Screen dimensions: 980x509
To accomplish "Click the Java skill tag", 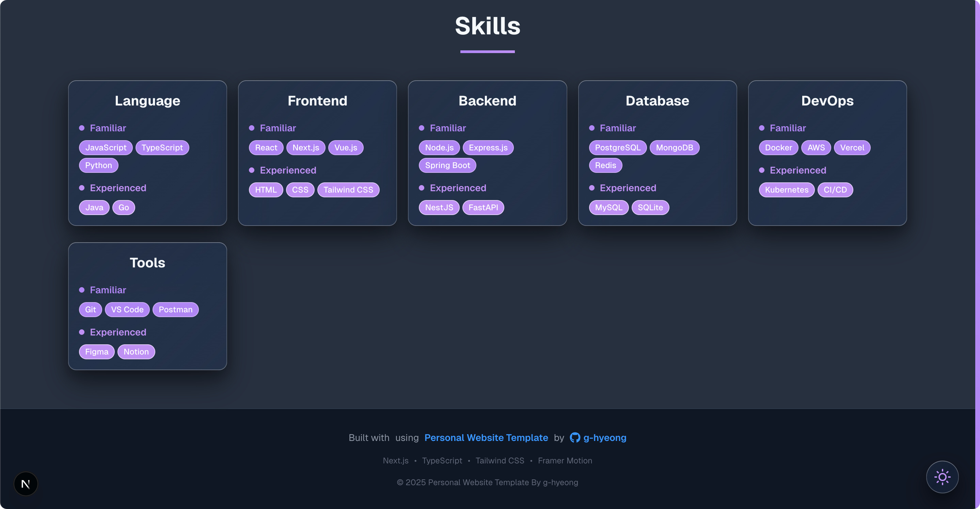I will coord(94,208).
